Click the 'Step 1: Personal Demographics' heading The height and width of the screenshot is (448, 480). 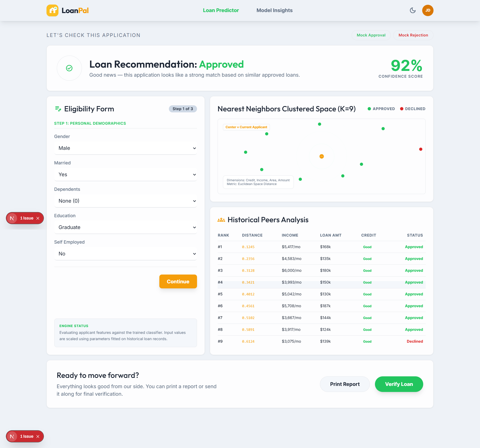point(90,123)
